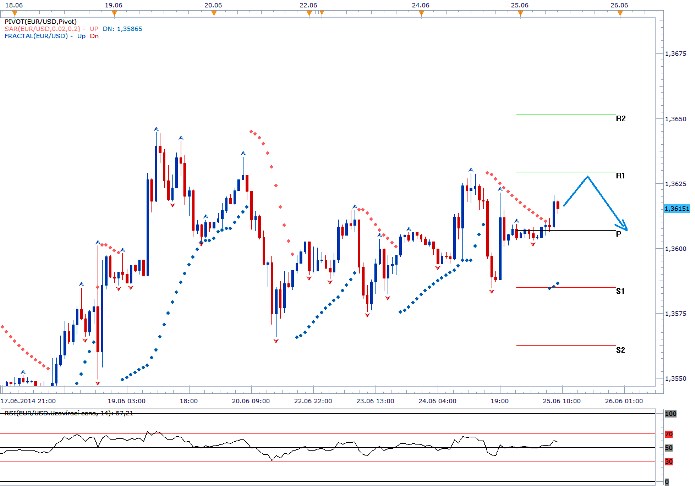Screen dimensions: 695x486
Task: Click the RSI 50 midline level label
Action: coord(669,448)
